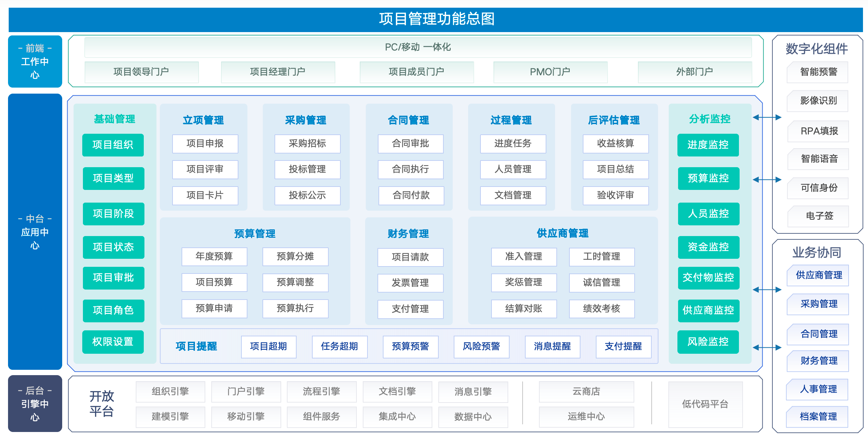Click 进度任务 under 过程管理
Viewport: 868px width, 438px height.
click(513, 143)
